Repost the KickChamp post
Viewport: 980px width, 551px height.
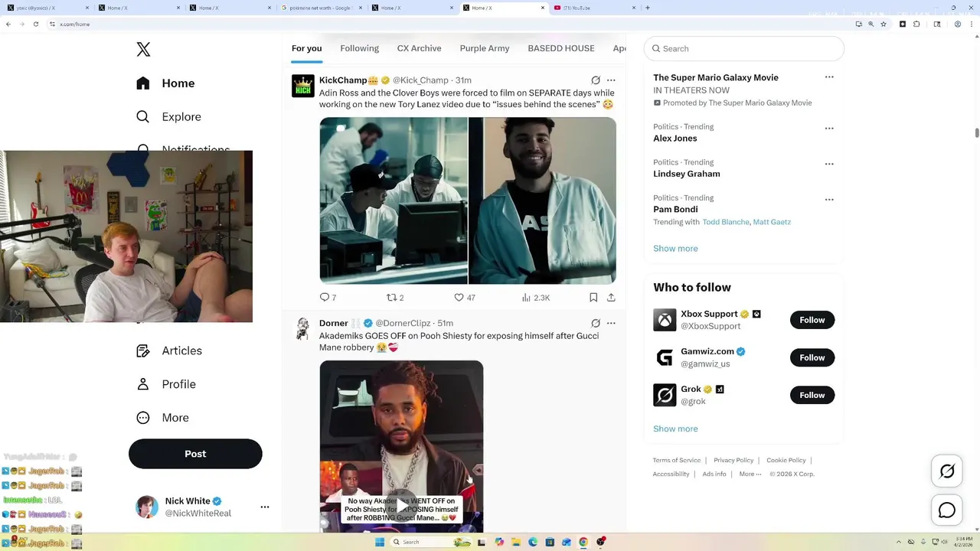click(x=395, y=298)
